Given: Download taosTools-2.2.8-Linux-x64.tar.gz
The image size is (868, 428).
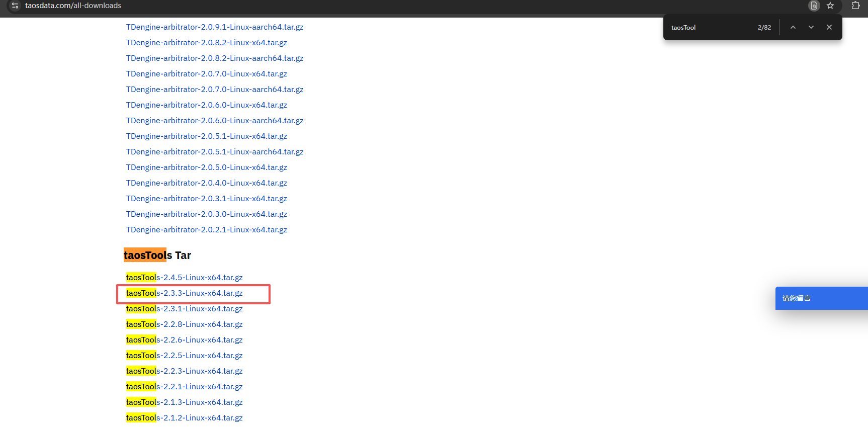Looking at the screenshot, I should pos(184,324).
